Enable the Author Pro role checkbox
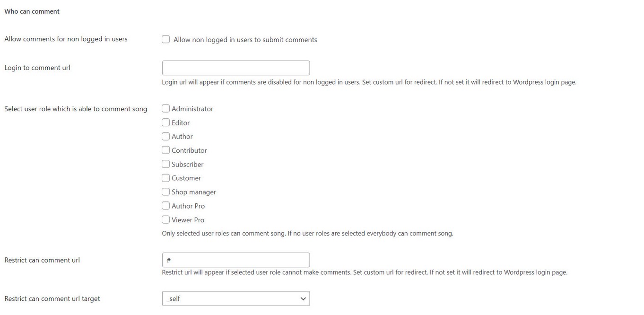 pyautogui.click(x=166, y=206)
